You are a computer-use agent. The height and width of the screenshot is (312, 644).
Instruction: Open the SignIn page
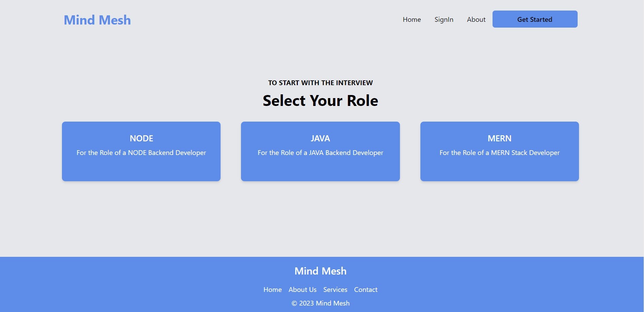(x=444, y=19)
